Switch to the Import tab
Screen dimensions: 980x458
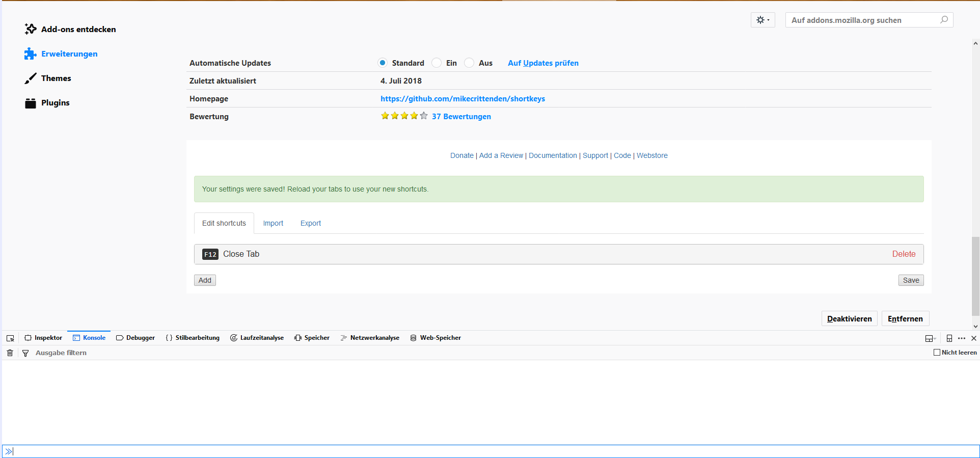[273, 223]
